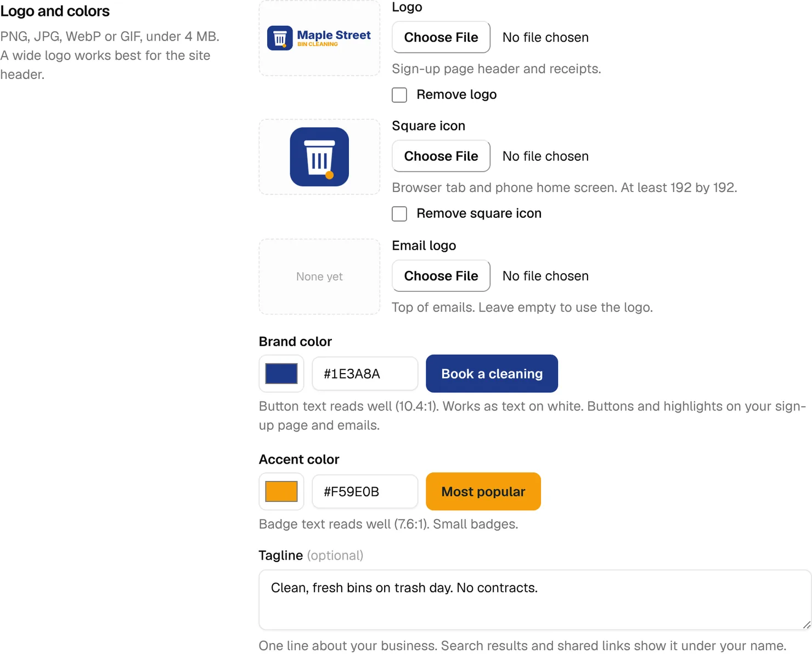Click the empty 'None yet' email logo preview
Image resolution: width=812 pixels, height=654 pixels.
pos(319,277)
